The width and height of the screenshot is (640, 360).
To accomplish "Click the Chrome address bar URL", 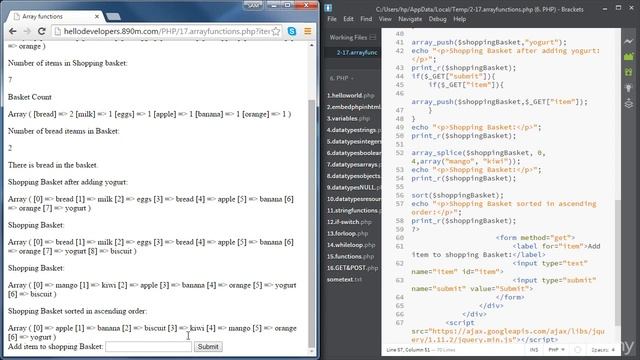I will click(167, 31).
